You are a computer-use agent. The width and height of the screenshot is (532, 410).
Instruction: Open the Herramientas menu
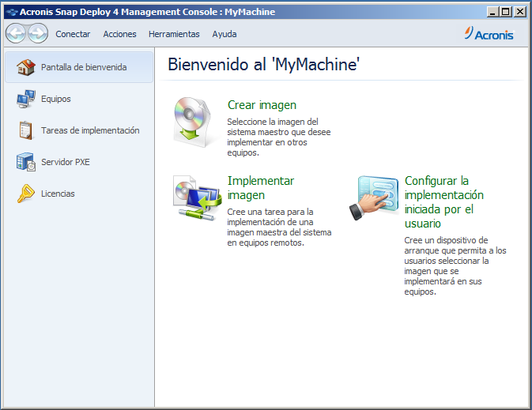pos(174,34)
